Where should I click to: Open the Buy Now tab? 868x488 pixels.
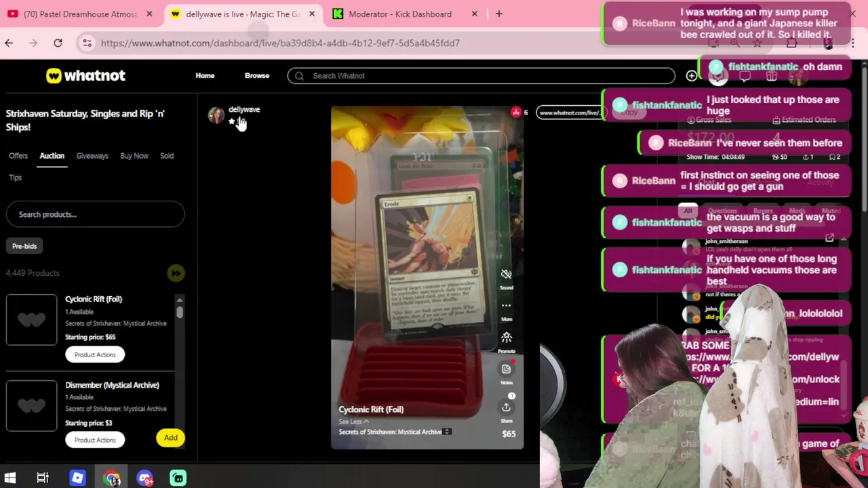134,156
